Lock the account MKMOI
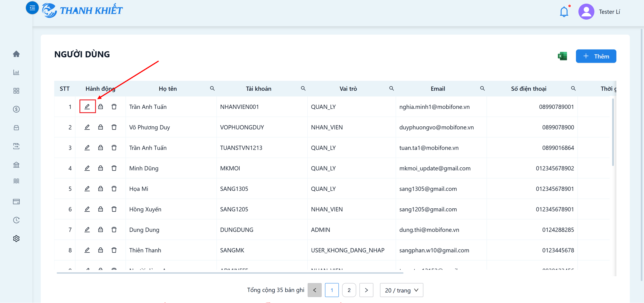The height and width of the screenshot is (303, 644). point(100,168)
